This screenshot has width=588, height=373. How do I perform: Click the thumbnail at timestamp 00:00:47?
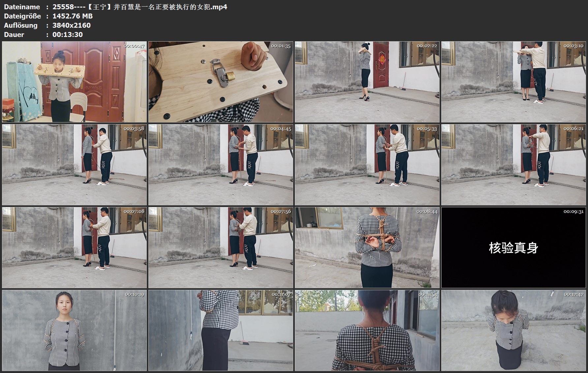74,82
